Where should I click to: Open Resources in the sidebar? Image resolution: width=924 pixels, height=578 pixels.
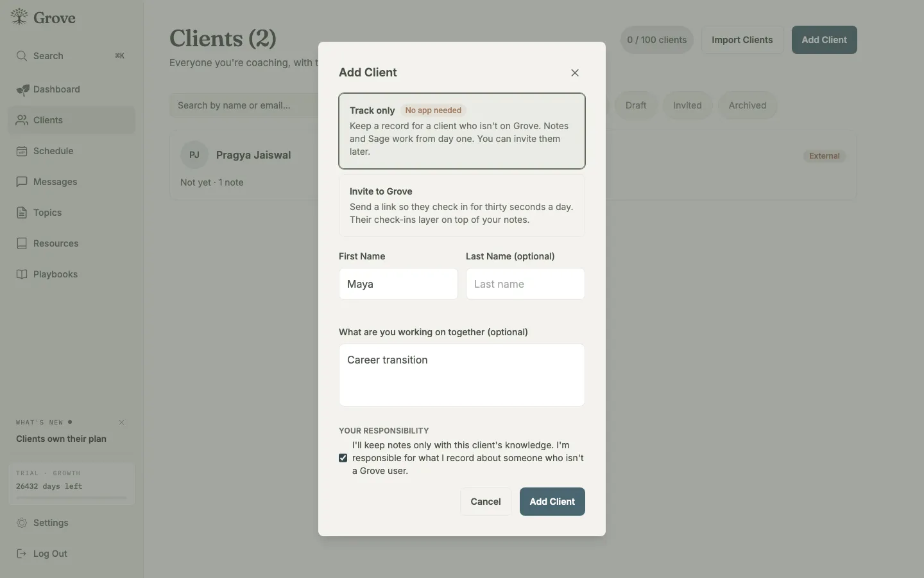coord(72,243)
